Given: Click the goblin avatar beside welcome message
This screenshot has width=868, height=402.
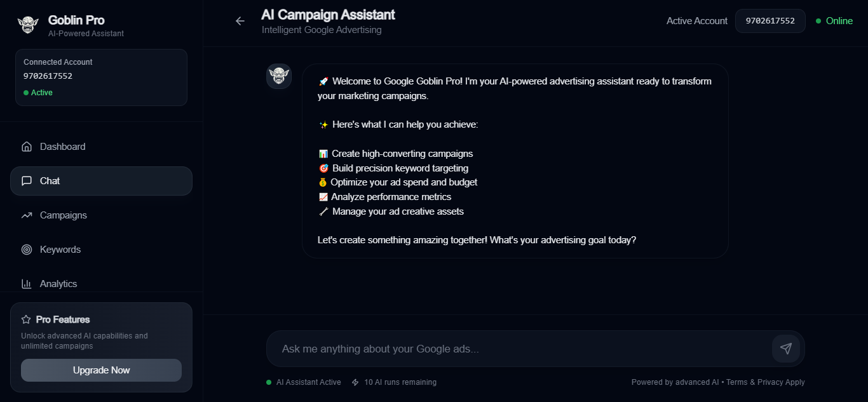Looking at the screenshot, I should [279, 76].
